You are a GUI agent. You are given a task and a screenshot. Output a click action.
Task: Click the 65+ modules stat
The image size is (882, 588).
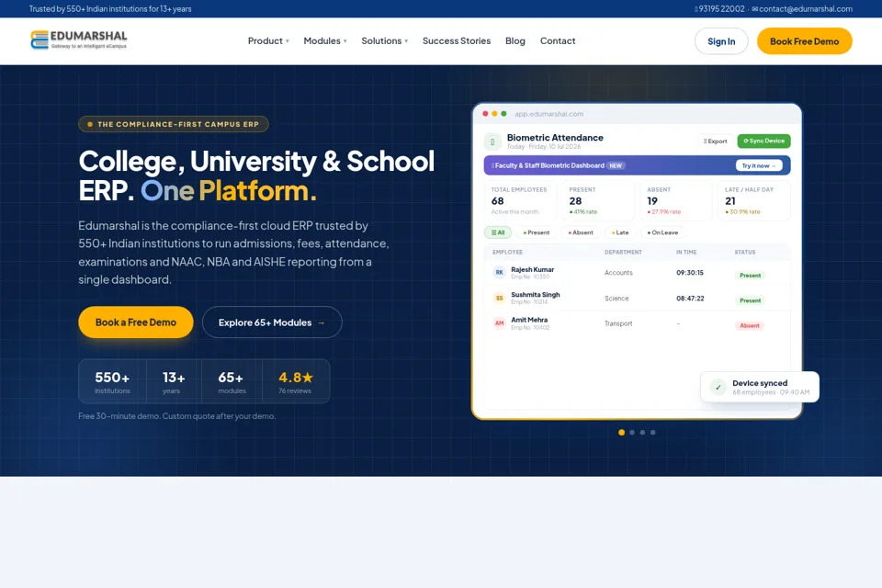[x=232, y=381]
